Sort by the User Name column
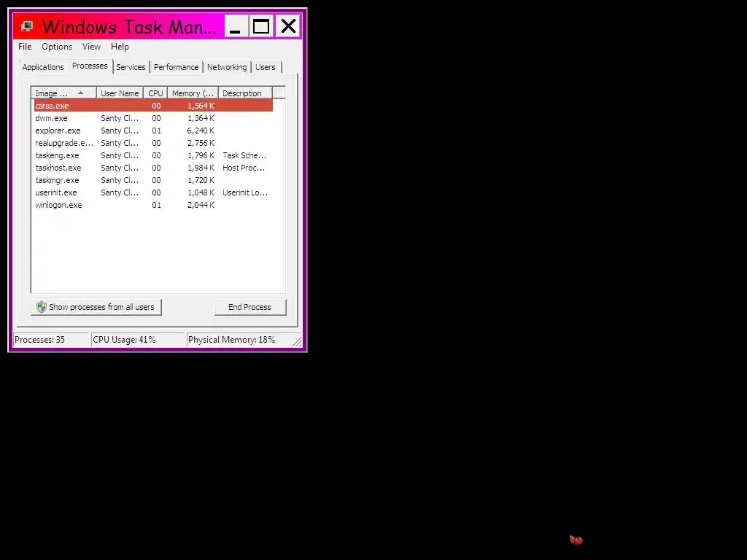The image size is (747, 560). tap(120, 93)
